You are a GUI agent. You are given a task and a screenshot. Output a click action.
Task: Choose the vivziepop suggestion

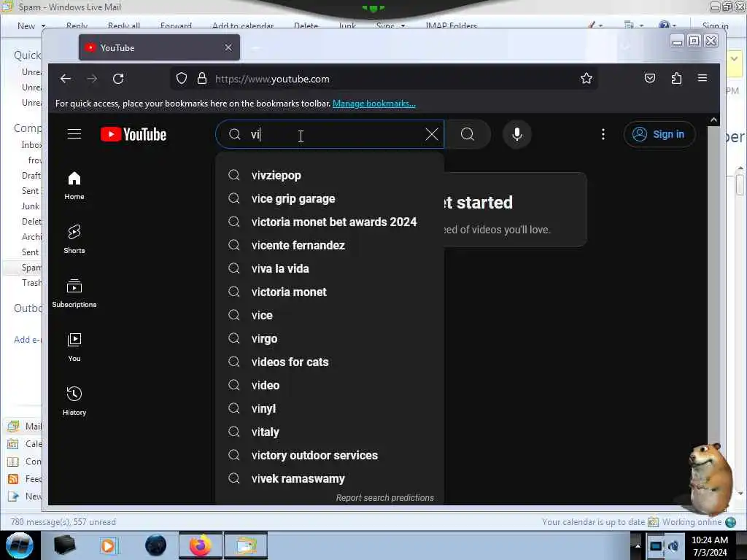330,175
